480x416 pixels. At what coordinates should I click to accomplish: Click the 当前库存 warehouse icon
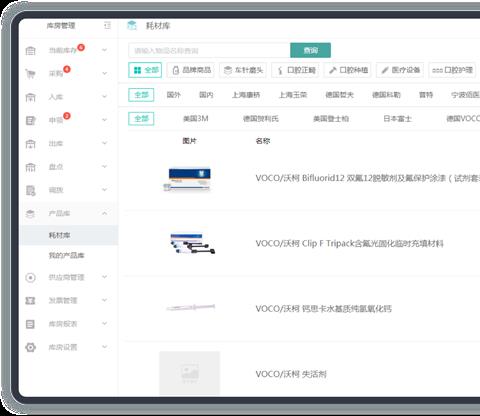click(30, 50)
